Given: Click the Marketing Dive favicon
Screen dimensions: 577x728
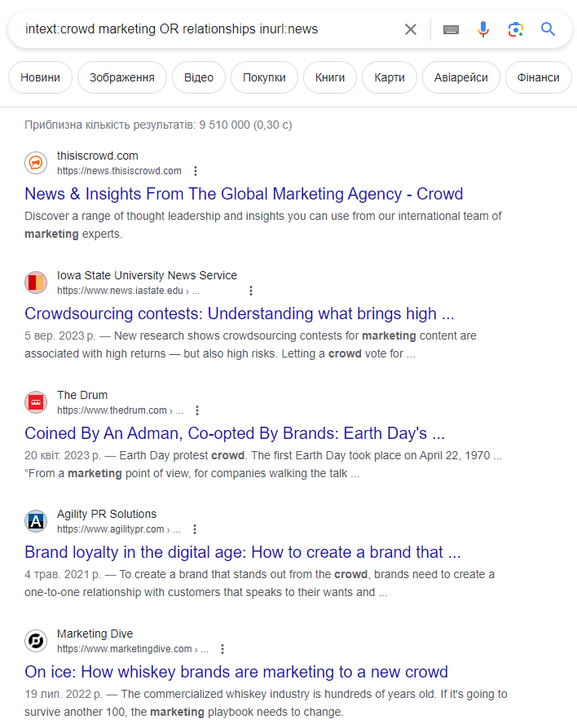Looking at the screenshot, I should 36,641.
